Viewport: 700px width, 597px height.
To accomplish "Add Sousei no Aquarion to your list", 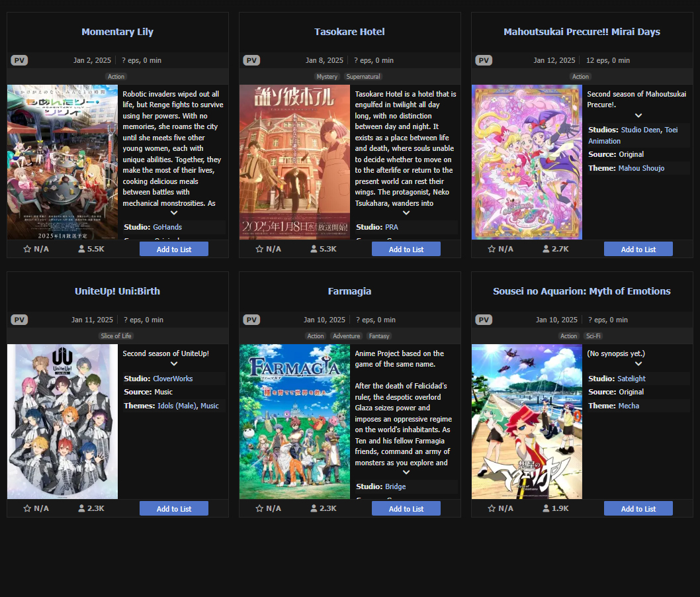I will [638, 508].
